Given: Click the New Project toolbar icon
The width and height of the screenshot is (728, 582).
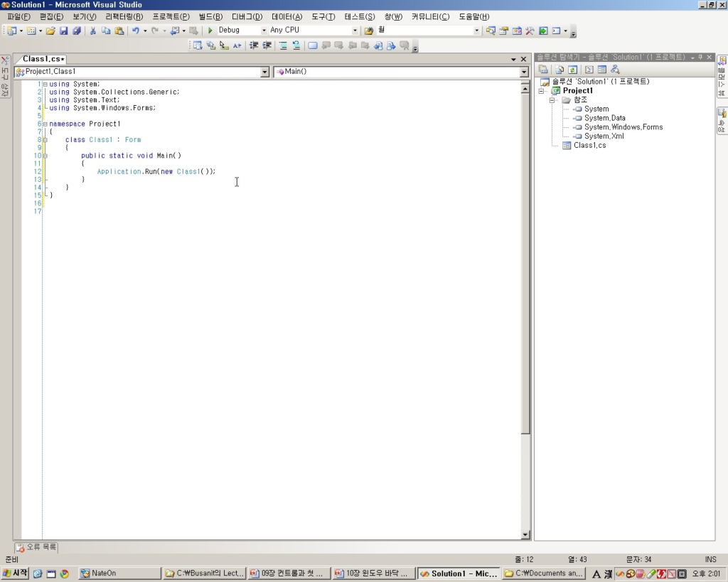Looking at the screenshot, I should click(12, 31).
